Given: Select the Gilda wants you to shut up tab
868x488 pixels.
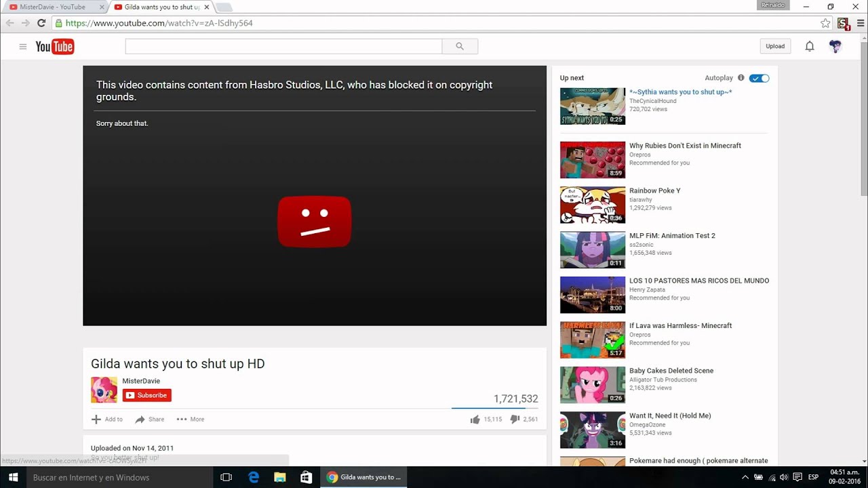Looking at the screenshot, I should pos(161,7).
